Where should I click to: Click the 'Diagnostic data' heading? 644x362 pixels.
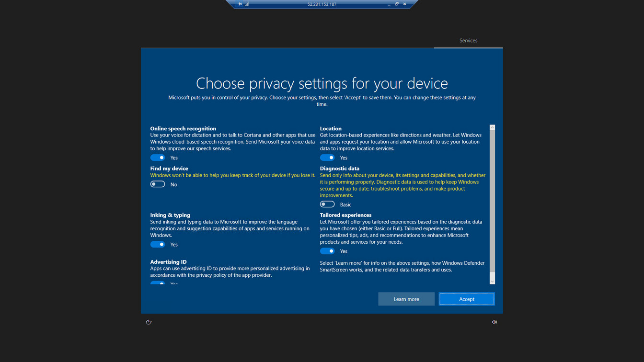tap(340, 169)
